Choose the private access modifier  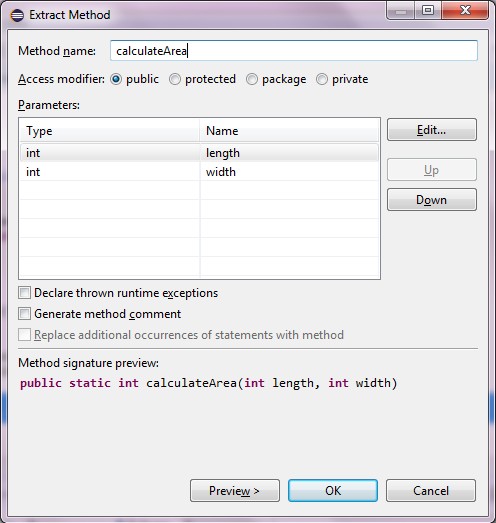tap(322, 79)
